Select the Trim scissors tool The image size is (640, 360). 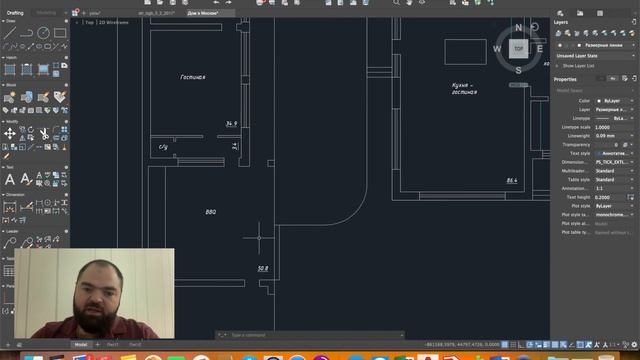tap(43, 133)
